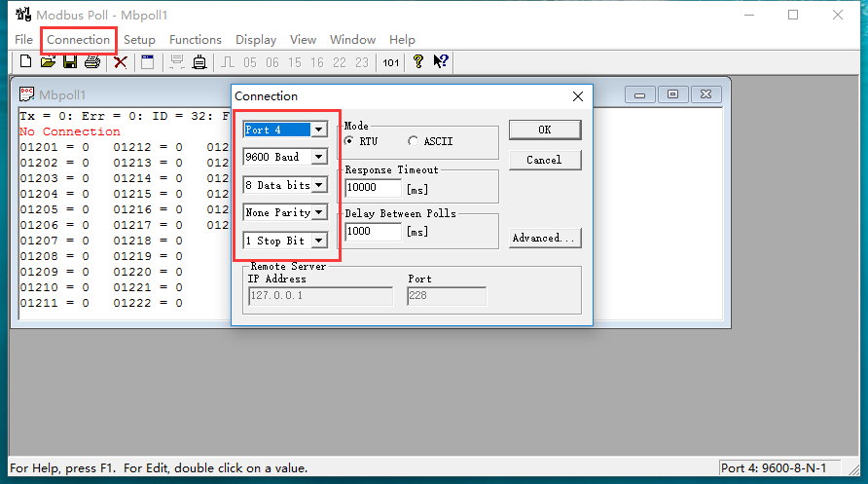The height and width of the screenshot is (484, 868).
Task: Open the File menu
Action: point(23,40)
